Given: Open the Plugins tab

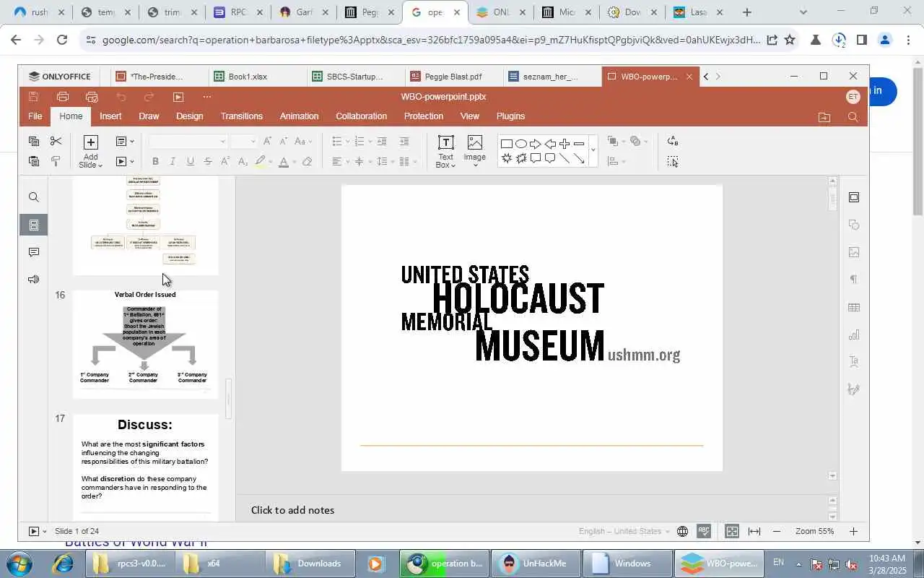Looking at the screenshot, I should (510, 116).
